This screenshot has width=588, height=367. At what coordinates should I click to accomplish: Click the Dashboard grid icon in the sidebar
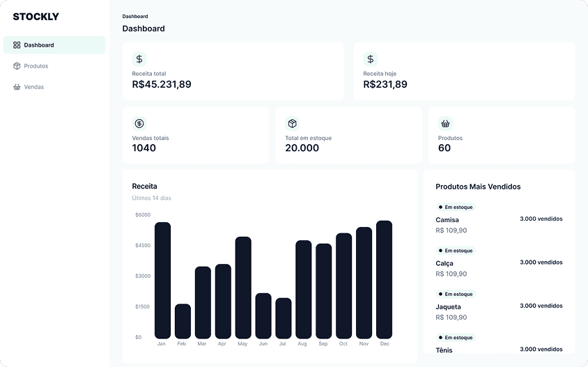point(17,45)
